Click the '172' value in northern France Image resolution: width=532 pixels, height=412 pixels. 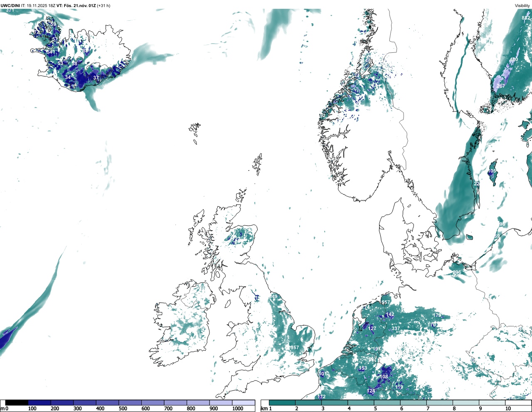coord(322,397)
